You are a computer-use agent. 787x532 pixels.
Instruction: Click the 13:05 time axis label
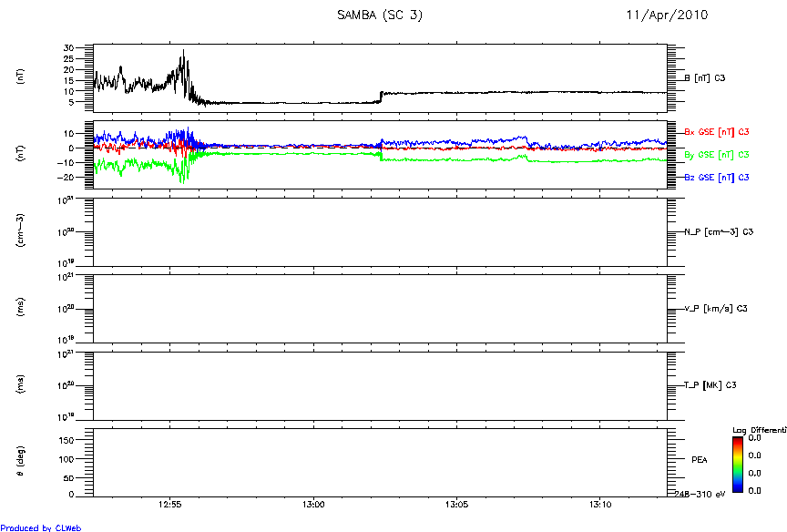[456, 505]
